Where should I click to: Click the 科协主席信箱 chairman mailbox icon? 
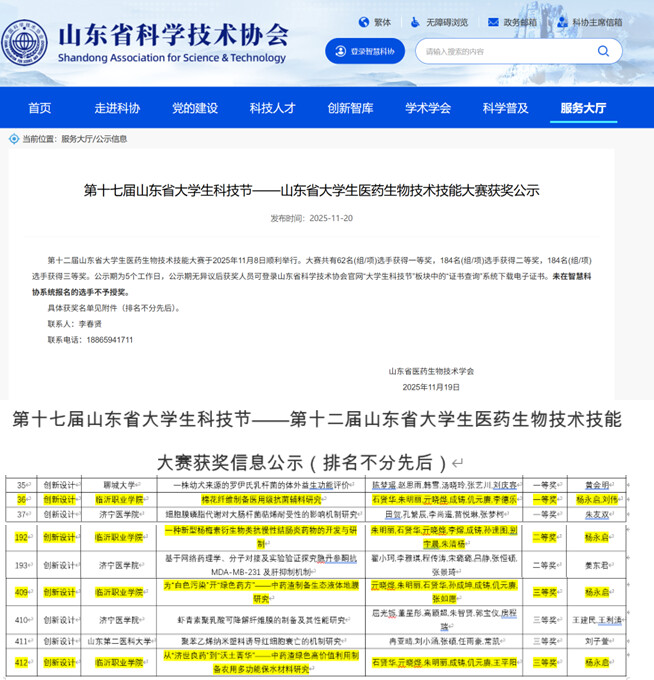561,21
